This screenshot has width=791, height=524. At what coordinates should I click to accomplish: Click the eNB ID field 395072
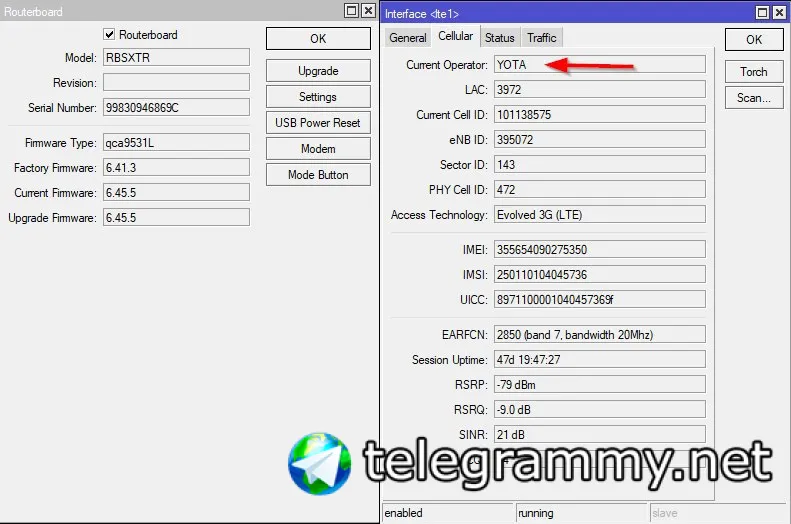[x=600, y=140]
